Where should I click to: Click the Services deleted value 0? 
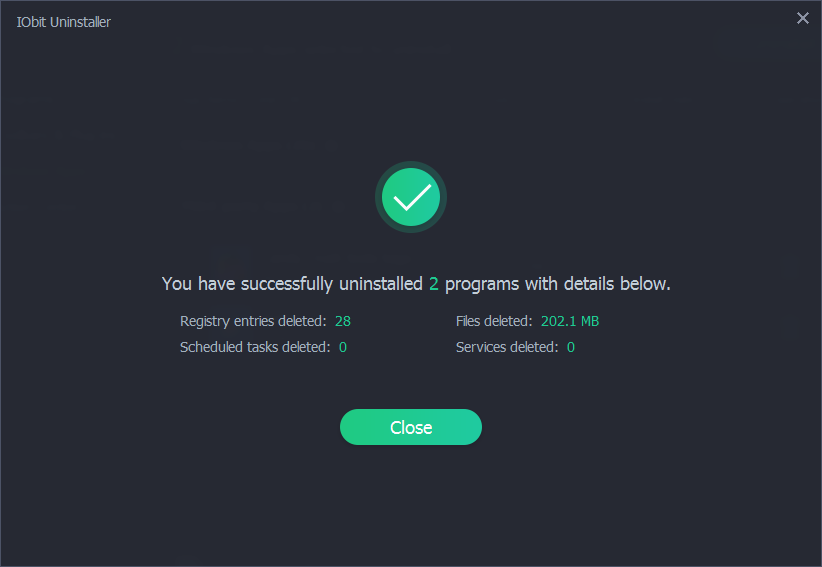click(571, 347)
